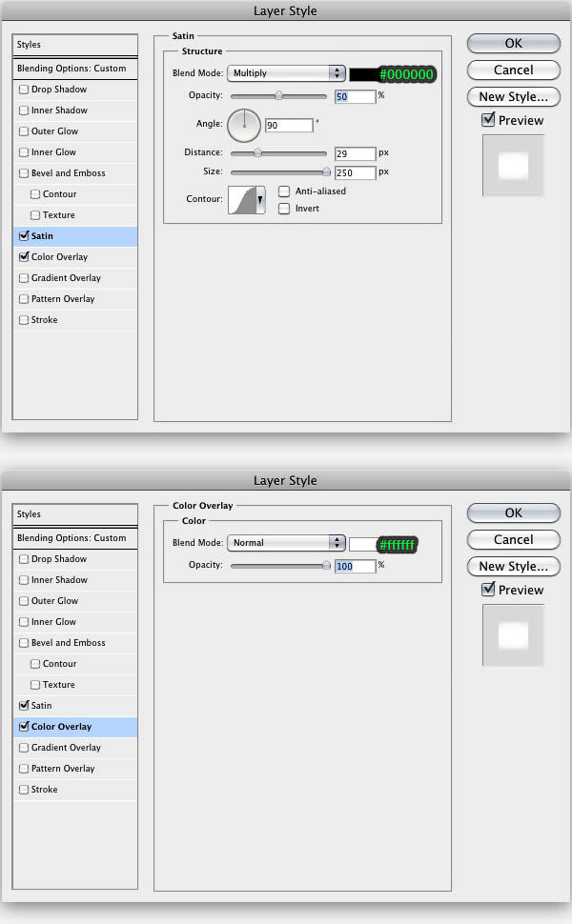Select highlighted Color Overlay row in lower dialog
This screenshot has height=924, width=572.
tap(75, 727)
